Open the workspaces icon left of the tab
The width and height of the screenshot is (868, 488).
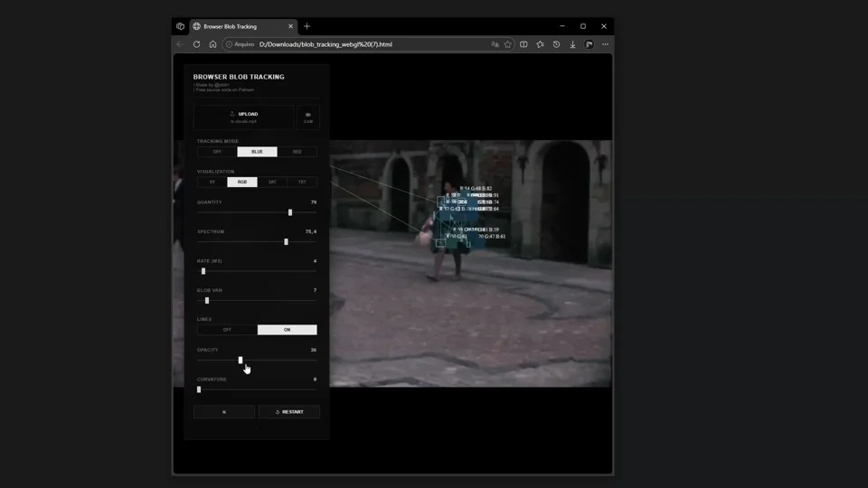point(181,26)
